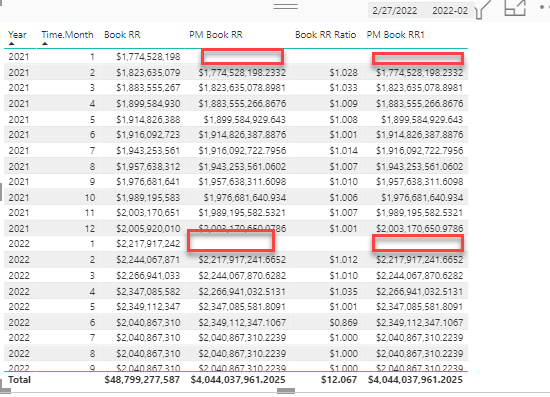This screenshot has width=550, height=397.
Task: Select Book RR value $1,989,195,583
Action: click(148, 197)
